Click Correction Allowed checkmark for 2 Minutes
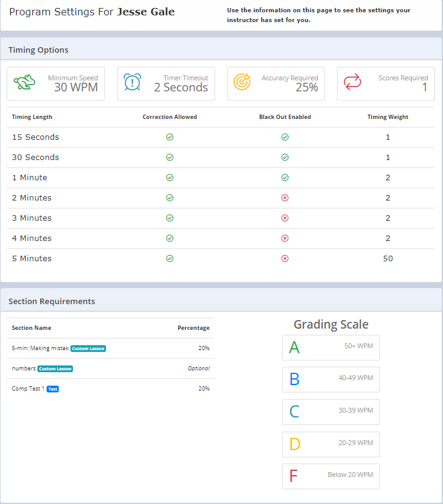443x504 pixels. [170, 198]
